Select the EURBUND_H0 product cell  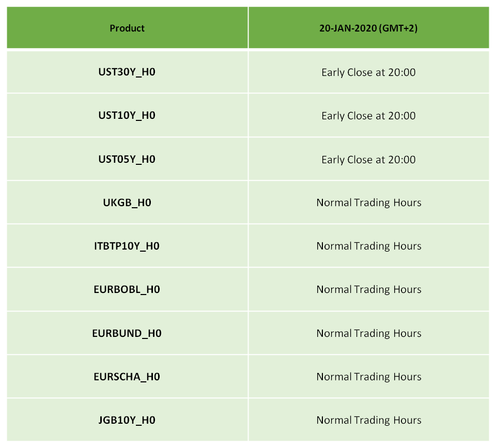[127, 333]
